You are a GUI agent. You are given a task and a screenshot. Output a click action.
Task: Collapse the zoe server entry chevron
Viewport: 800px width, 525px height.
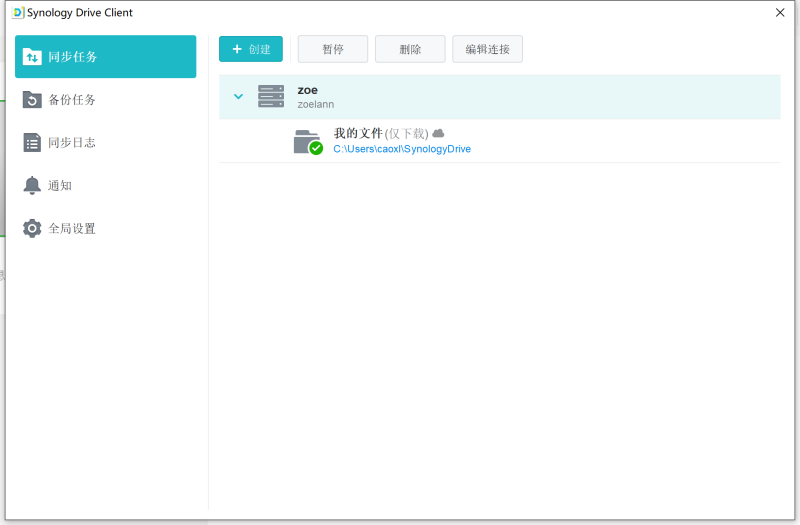pos(238,96)
